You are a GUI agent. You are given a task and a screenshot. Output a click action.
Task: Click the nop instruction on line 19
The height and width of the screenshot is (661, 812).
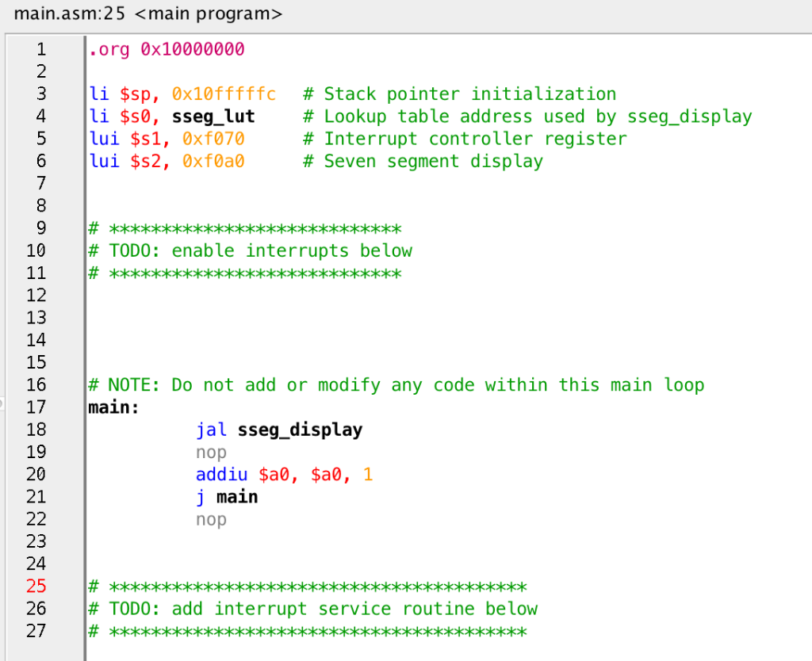click(211, 452)
